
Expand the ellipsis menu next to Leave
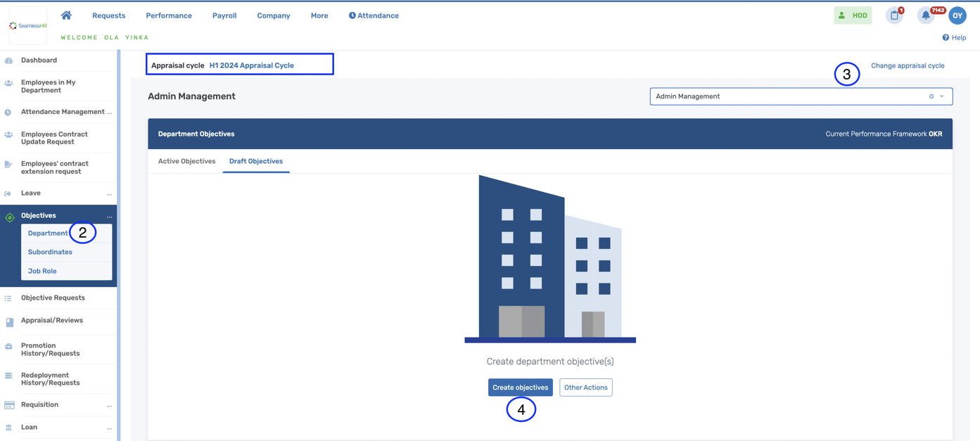[110, 193]
